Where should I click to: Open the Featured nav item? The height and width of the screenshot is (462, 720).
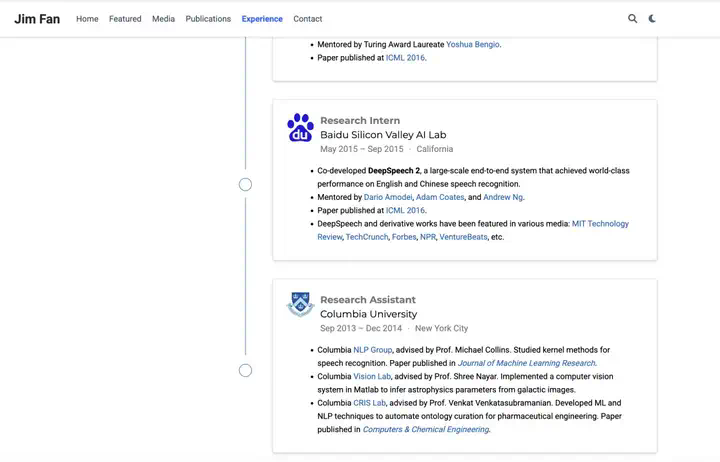tap(125, 19)
